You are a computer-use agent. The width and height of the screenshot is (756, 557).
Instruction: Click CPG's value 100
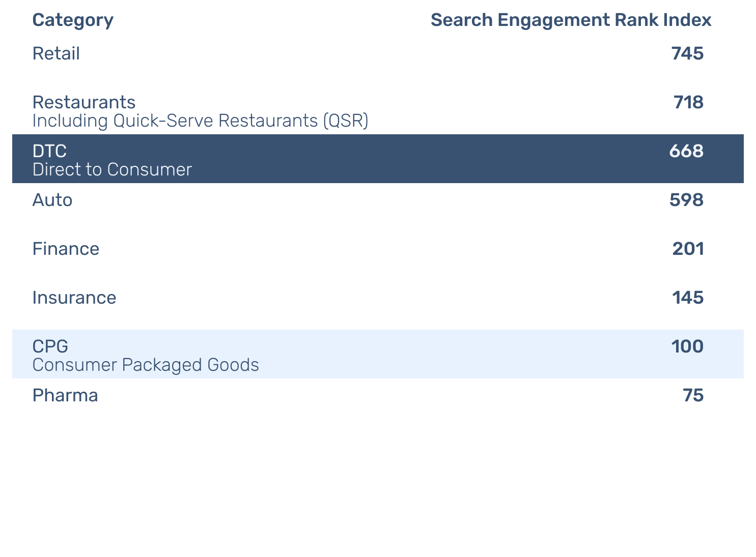[x=687, y=346]
